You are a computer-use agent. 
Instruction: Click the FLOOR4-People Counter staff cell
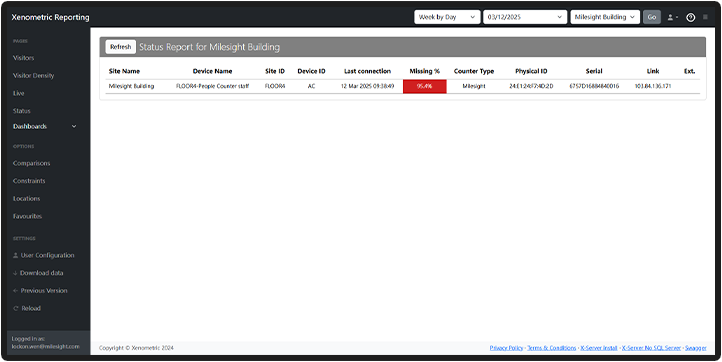coord(212,86)
